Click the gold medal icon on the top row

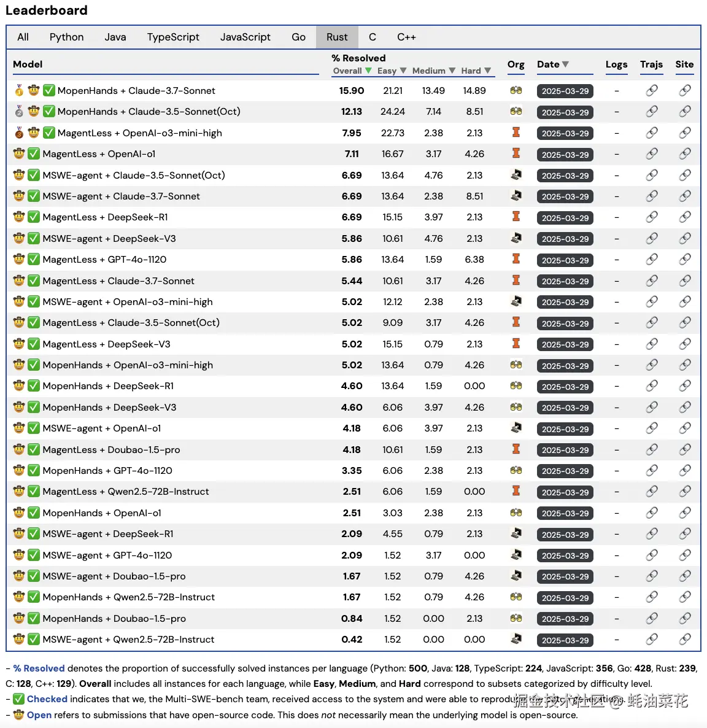coord(18,90)
